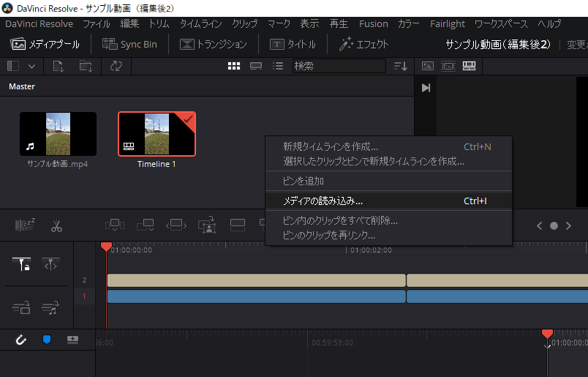Toggle the free playhead icon
Viewport: 588px width, 377px height.
click(x=50, y=264)
